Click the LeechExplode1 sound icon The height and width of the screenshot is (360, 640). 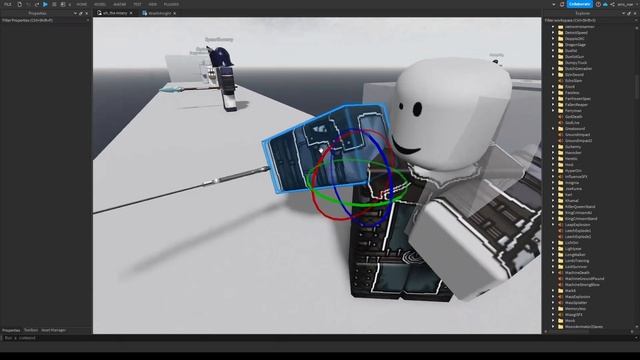(x=560, y=231)
